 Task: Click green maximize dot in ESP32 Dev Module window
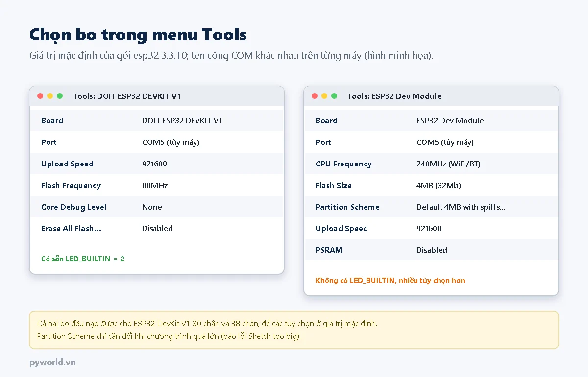click(334, 96)
